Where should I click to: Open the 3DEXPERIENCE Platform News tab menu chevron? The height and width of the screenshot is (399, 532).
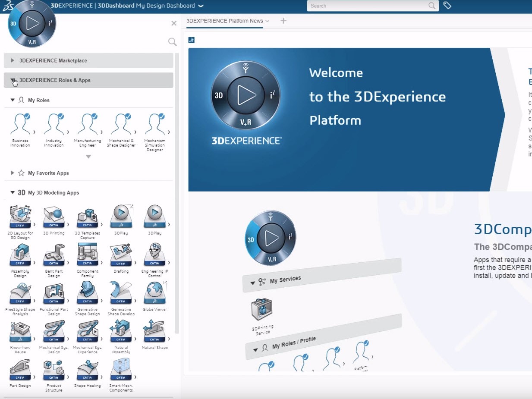tap(268, 21)
